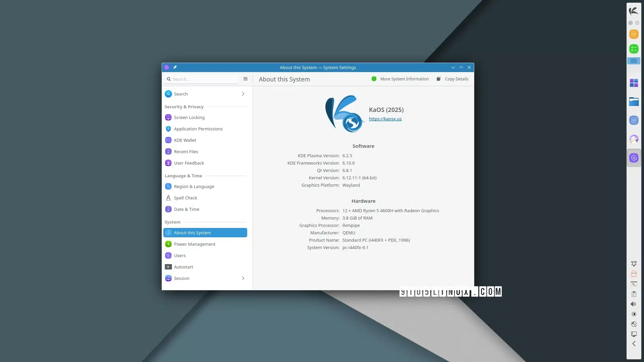The width and height of the screenshot is (644, 362).
Task: Open the notifications bell in system tray
Action: pos(634,264)
